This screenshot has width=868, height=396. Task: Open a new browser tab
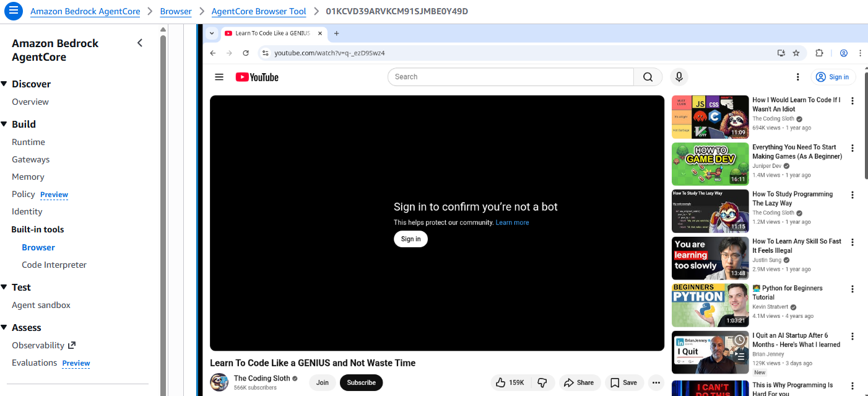click(337, 33)
